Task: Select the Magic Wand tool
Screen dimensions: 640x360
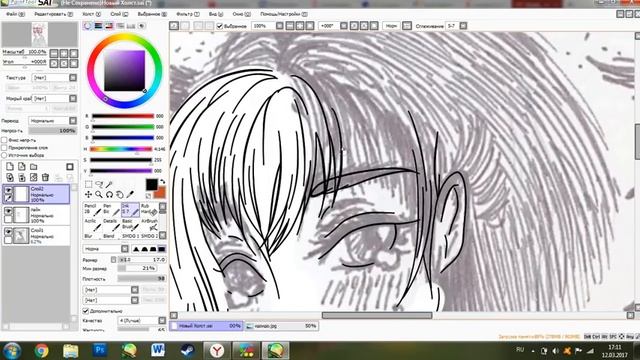Action: pyautogui.click(x=109, y=184)
